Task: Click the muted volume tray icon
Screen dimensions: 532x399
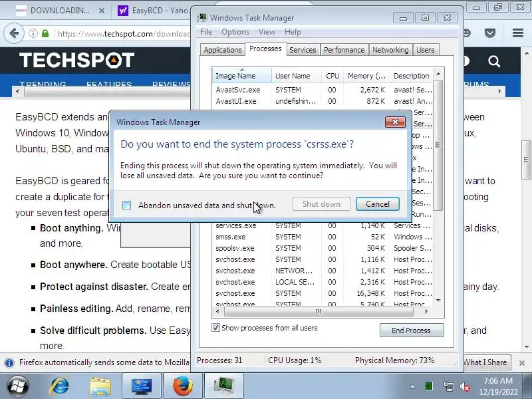Action: (464, 386)
